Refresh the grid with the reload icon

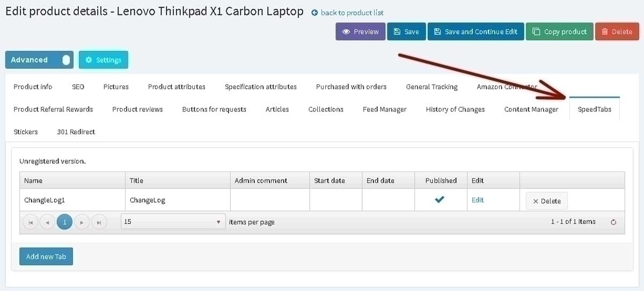tap(614, 222)
